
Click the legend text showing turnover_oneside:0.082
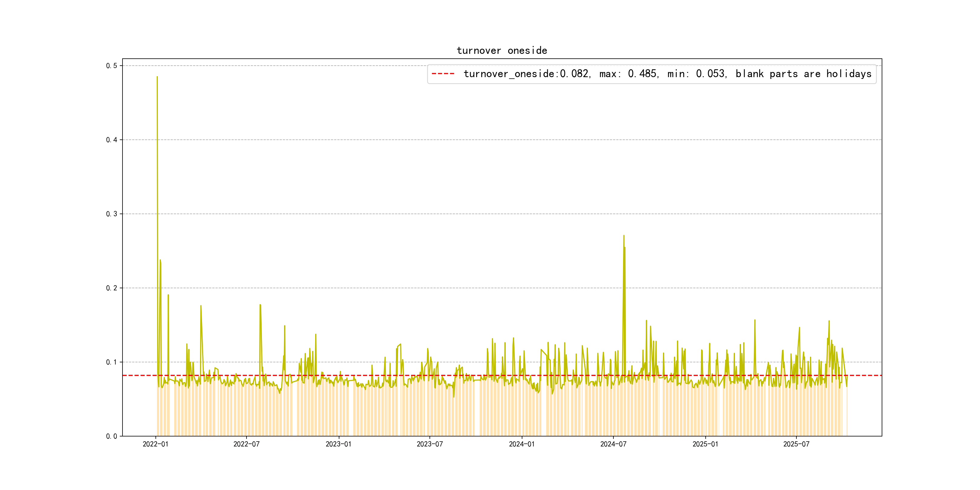coord(527,74)
